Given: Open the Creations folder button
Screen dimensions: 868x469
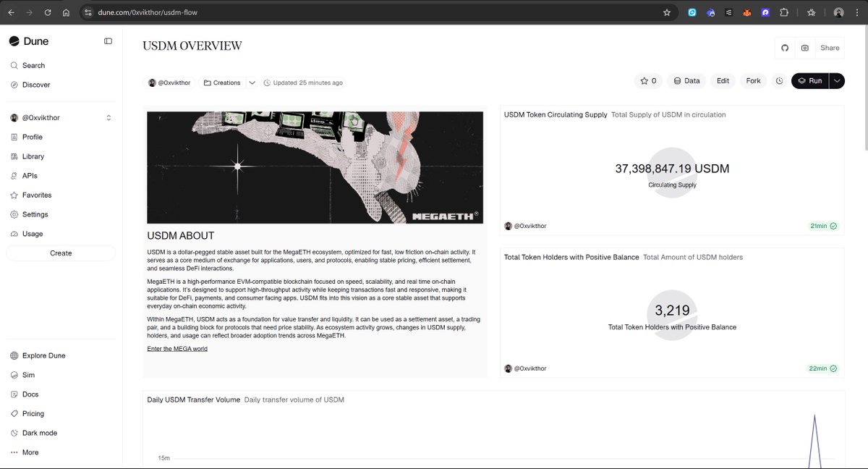Looking at the screenshot, I should click(x=222, y=83).
